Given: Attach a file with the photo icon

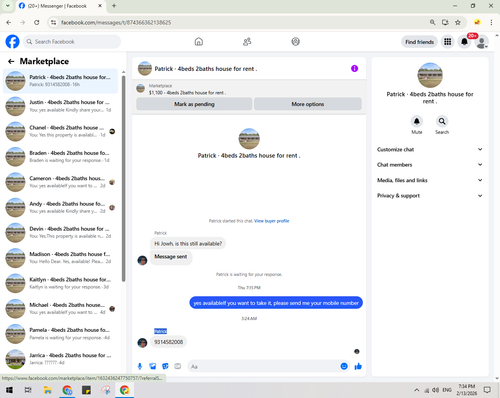Looking at the screenshot, I should click(x=153, y=366).
